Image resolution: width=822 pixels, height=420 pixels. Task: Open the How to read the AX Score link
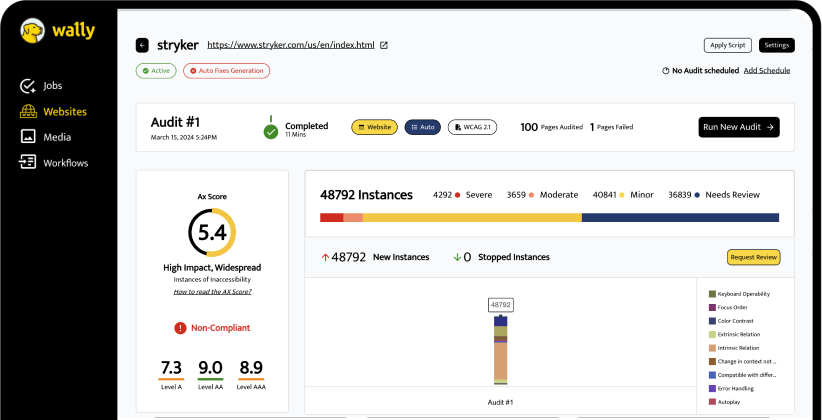coord(212,291)
